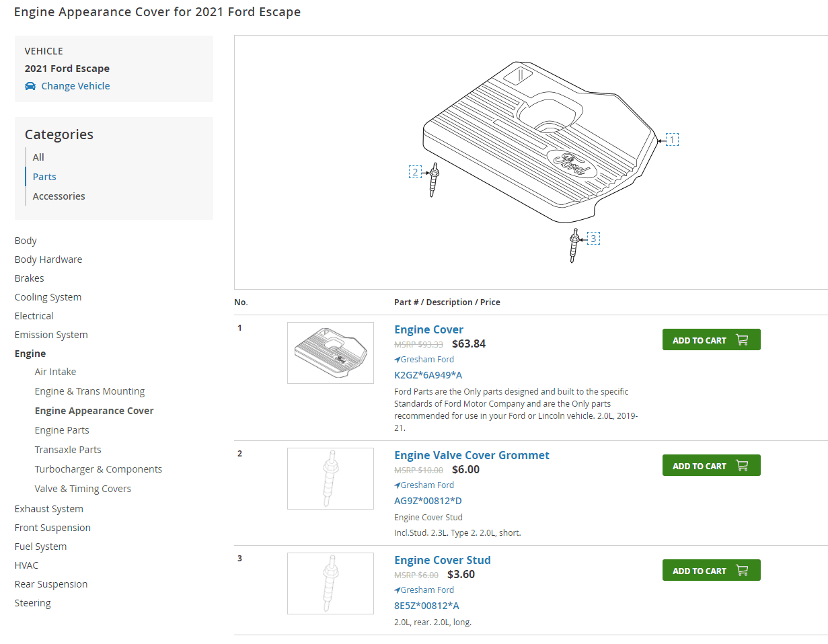828x644 pixels.
Task: Open the Electrical category
Action: (x=34, y=316)
